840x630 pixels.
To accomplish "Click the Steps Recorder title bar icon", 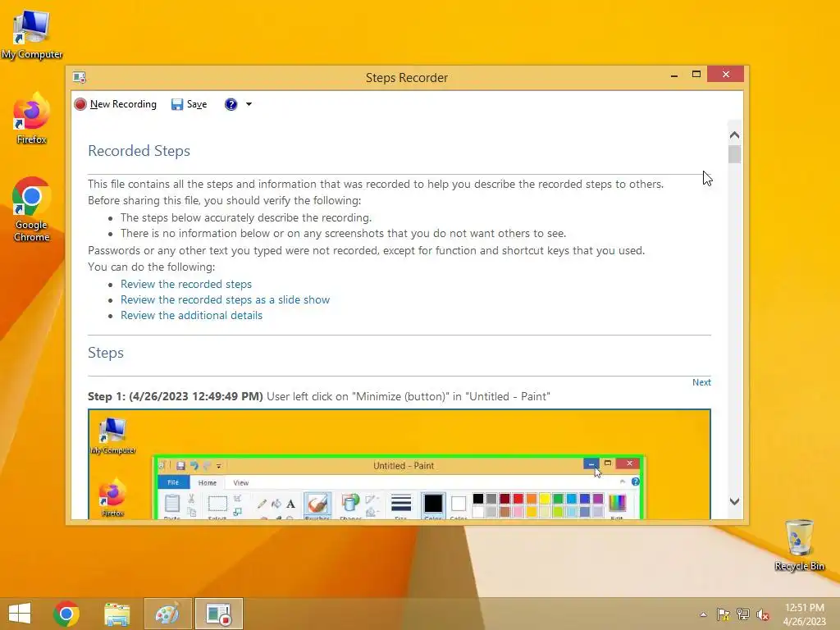I will coord(80,78).
